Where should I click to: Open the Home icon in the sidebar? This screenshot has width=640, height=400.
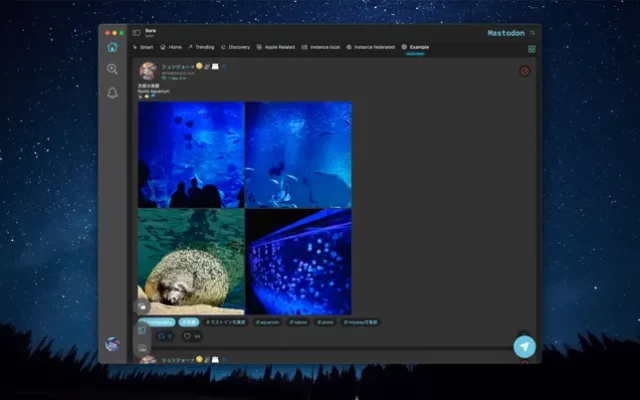tap(112, 47)
